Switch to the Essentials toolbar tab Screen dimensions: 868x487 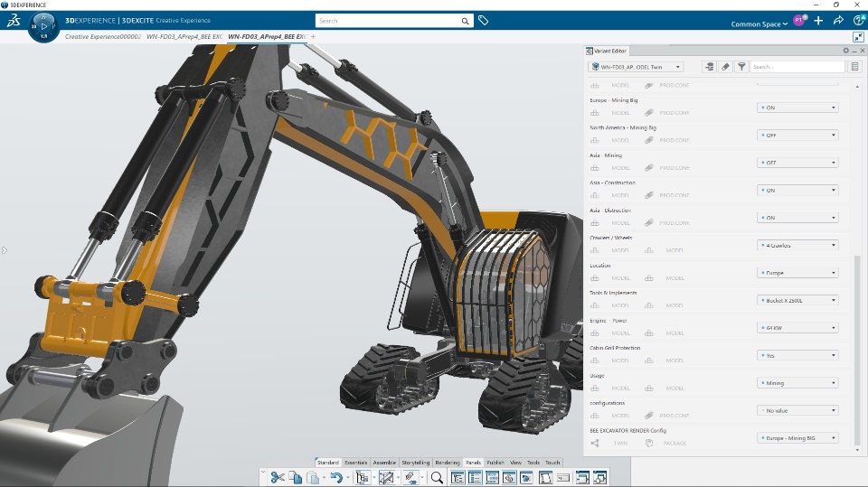355,463
